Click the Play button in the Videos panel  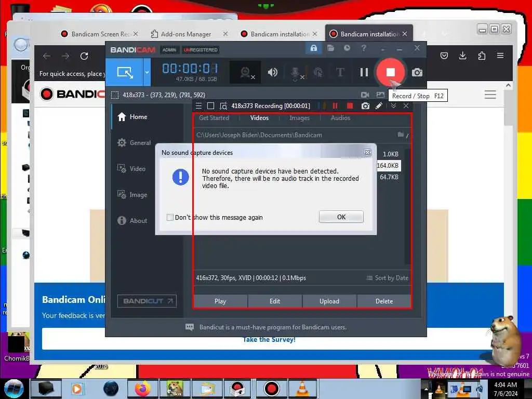point(220,301)
